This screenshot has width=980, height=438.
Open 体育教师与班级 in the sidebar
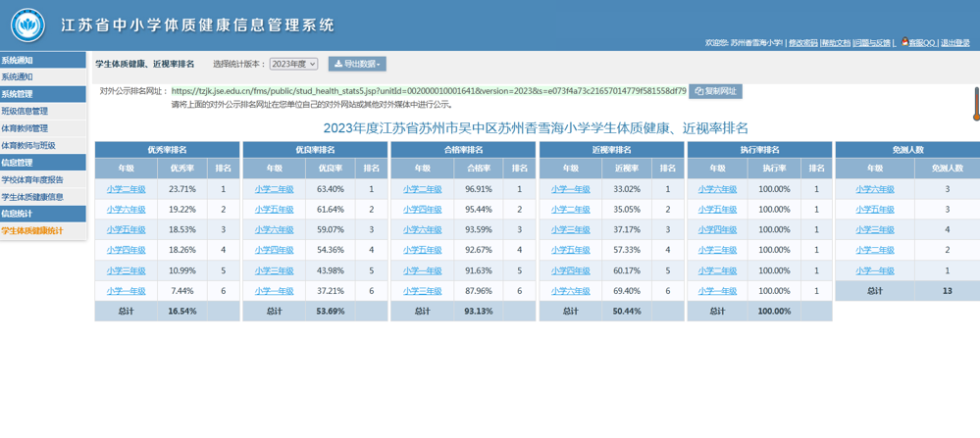click(x=43, y=145)
